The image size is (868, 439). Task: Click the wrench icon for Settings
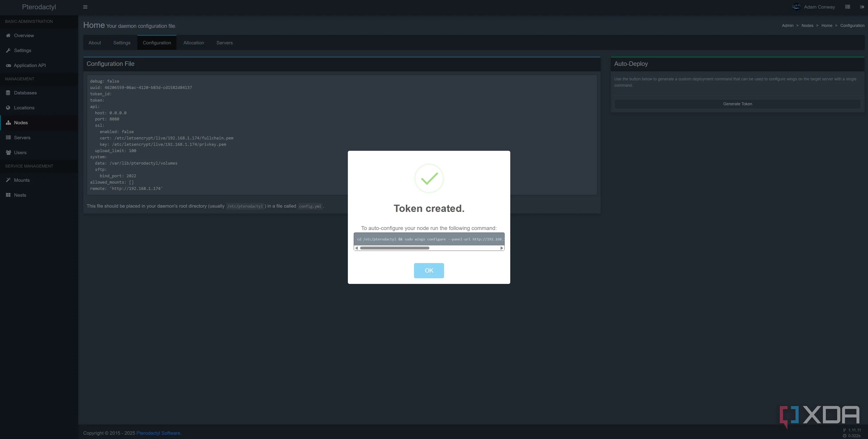8,50
